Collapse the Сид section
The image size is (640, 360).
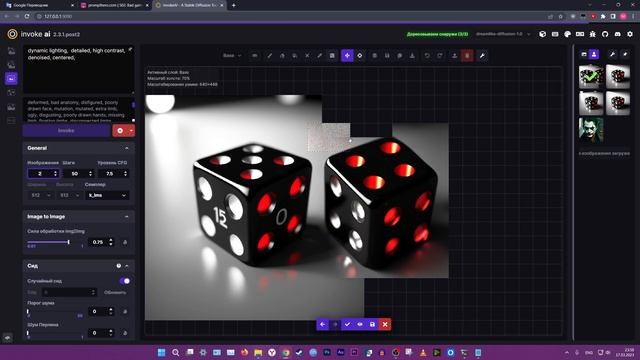coord(127,266)
